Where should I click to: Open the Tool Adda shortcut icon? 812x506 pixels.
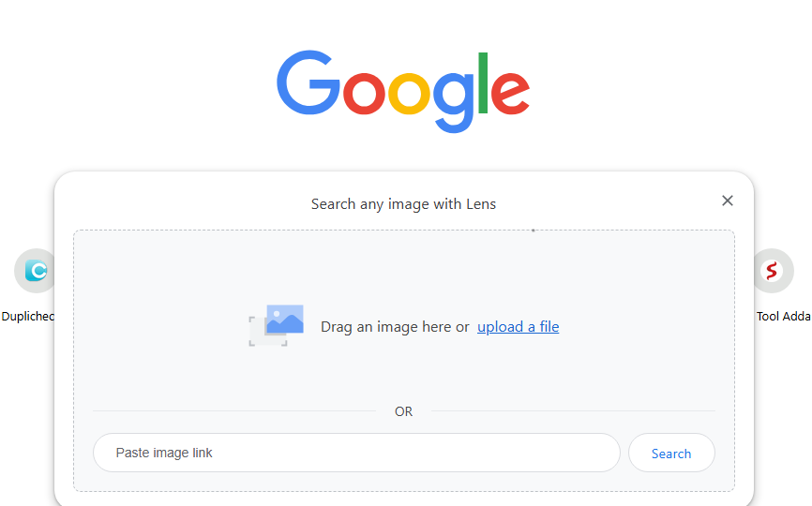coord(772,271)
